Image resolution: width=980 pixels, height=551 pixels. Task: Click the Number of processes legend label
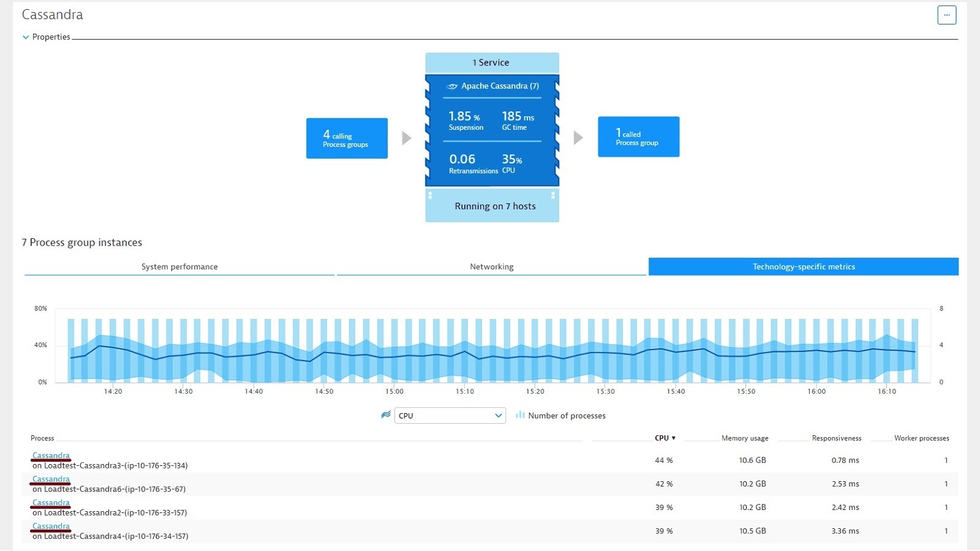pyautogui.click(x=567, y=416)
